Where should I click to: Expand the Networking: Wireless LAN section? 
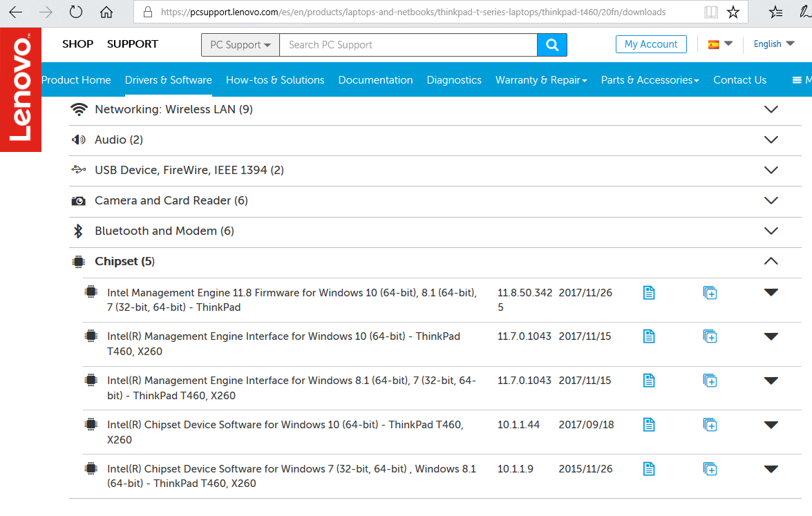(771, 109)
